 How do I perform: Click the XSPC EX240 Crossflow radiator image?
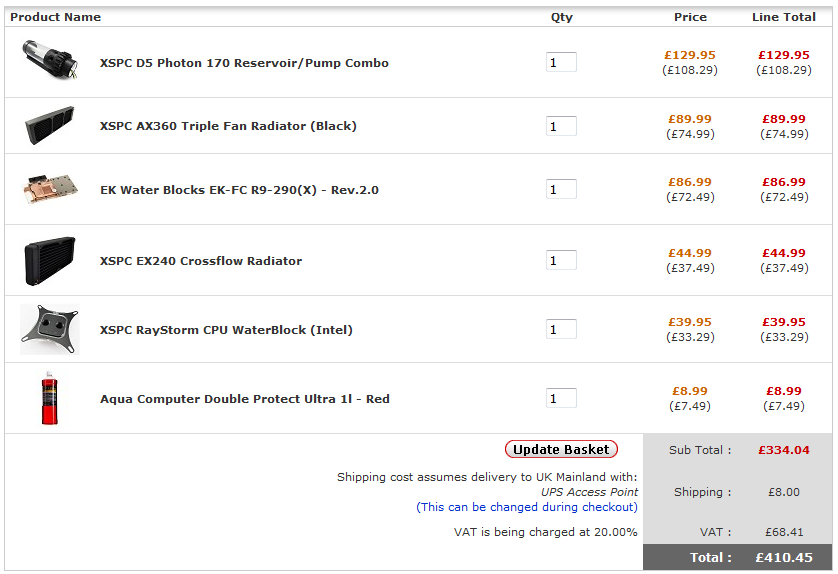tap(49, 261)
